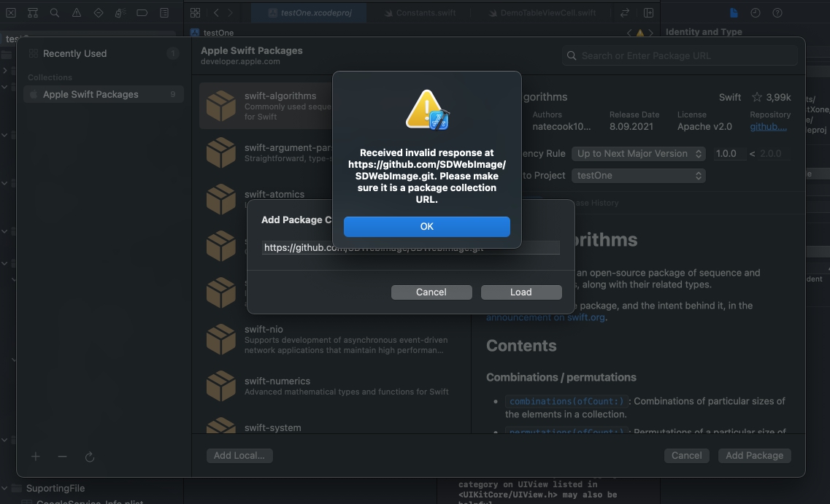Show the File inspector icon
The width and height of the screenshot is (830, 504).
(734, 12)
